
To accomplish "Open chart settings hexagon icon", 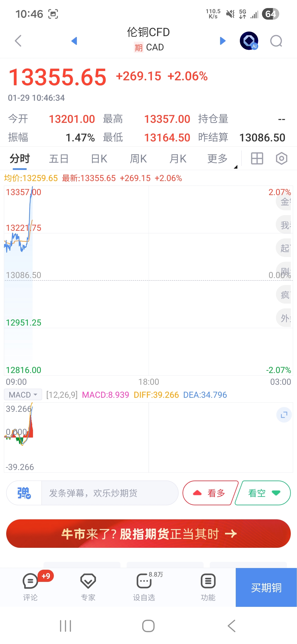I will (x=282, y=159).
